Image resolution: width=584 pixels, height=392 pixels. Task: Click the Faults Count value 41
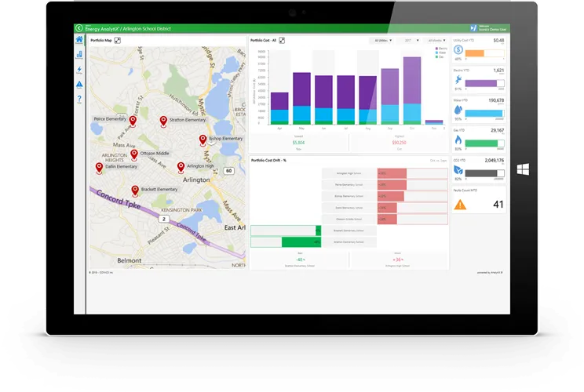(498, 204)
